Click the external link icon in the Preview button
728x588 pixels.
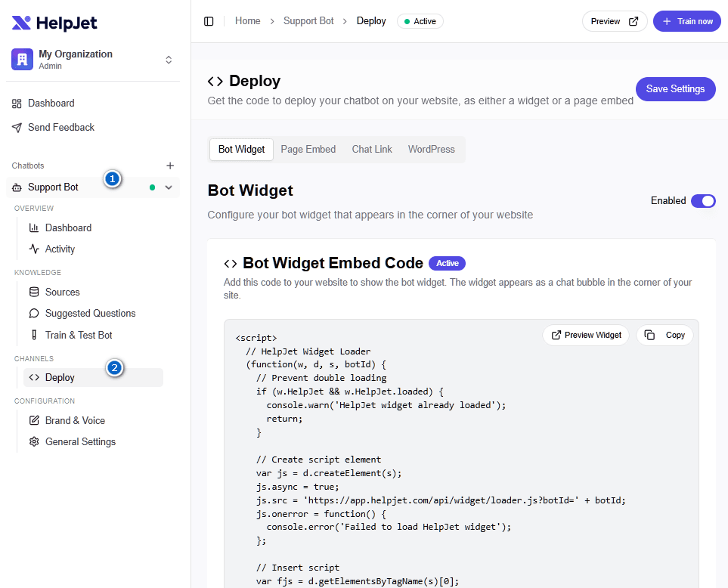tap(634, 21)
